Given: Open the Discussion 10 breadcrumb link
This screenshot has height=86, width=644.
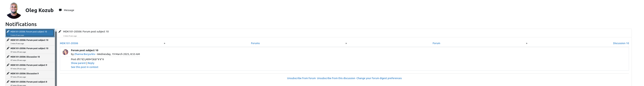Looking at the screenshot, I should tap(621, 43).
